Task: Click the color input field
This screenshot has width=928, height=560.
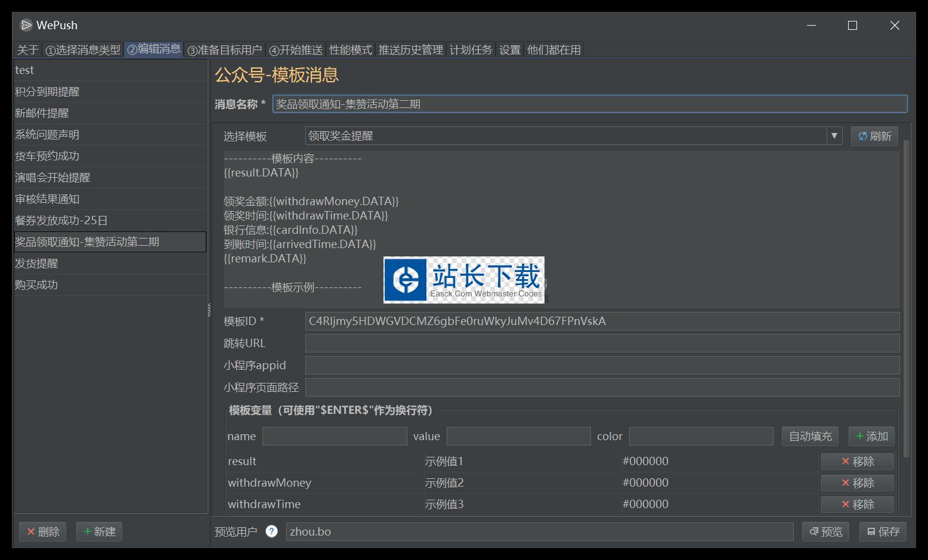Action: [x=701, y=437]
